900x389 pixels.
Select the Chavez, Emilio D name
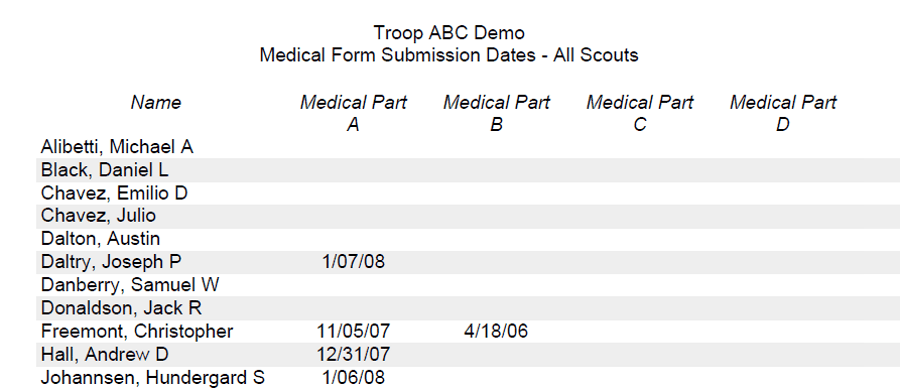point(114,193)
